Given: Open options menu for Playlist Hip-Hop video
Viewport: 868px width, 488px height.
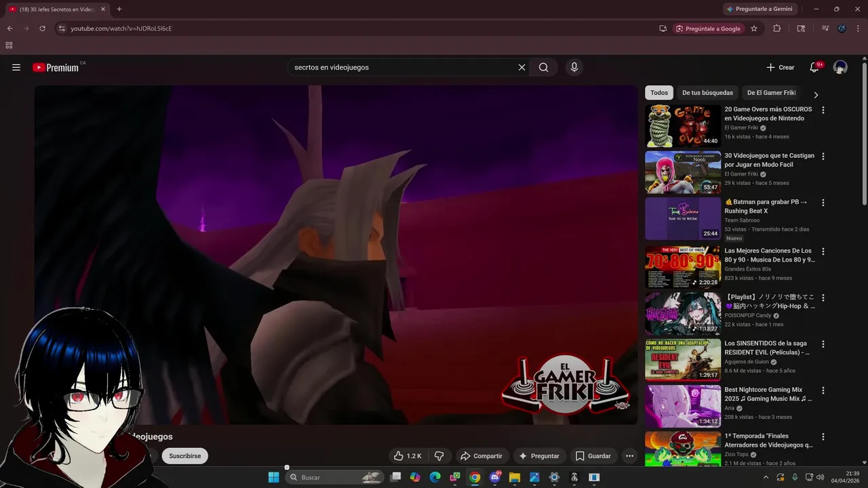Looking at the screenshot, I should point(823,298).
